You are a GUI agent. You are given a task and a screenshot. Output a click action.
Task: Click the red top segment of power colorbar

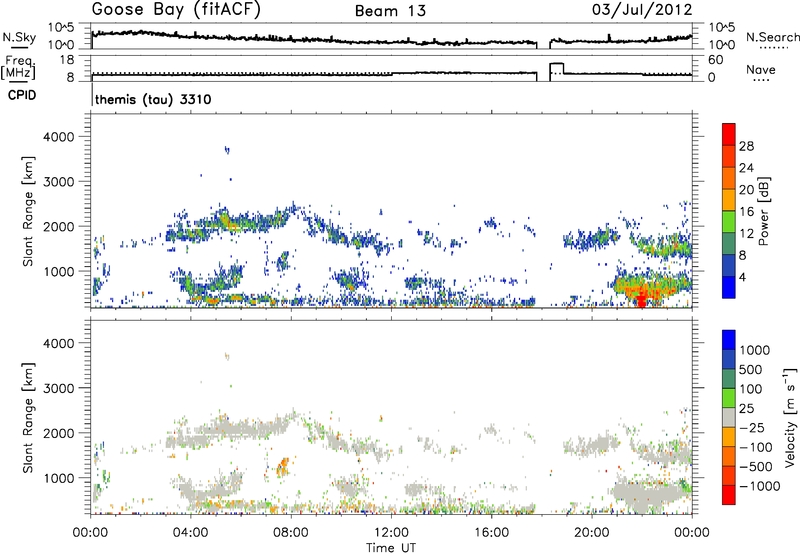point(729,135)
